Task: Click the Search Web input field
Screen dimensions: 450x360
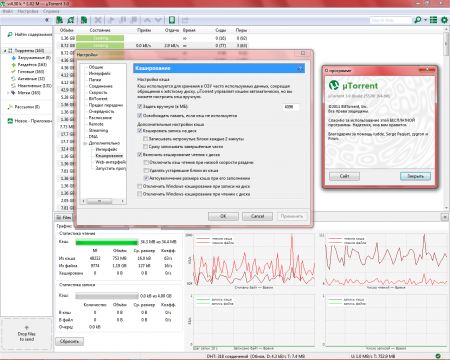Action: pos(391,20)
